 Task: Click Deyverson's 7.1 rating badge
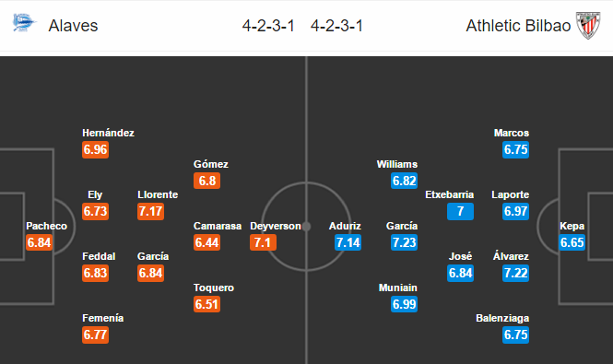[x=263, y=242]
